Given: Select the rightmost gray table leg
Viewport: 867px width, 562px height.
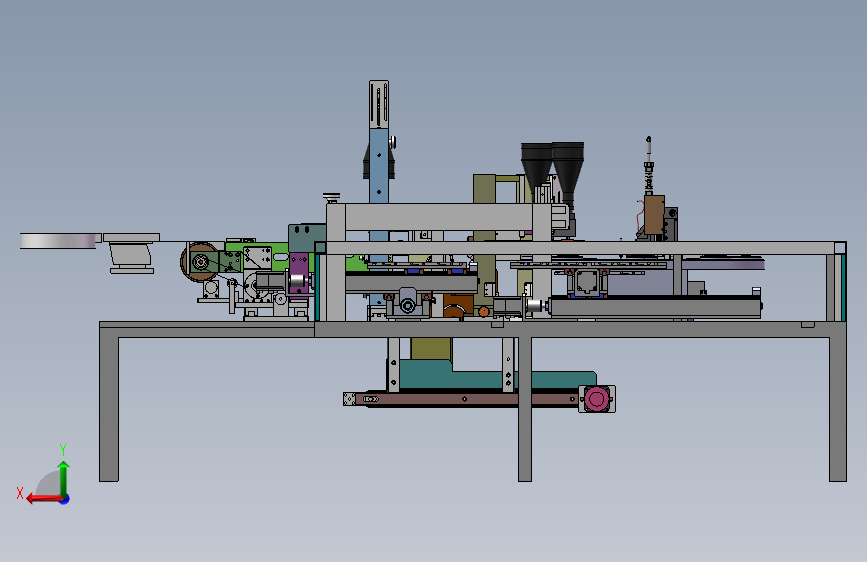Looking at the screenshot, I should [x=838, y=409].
